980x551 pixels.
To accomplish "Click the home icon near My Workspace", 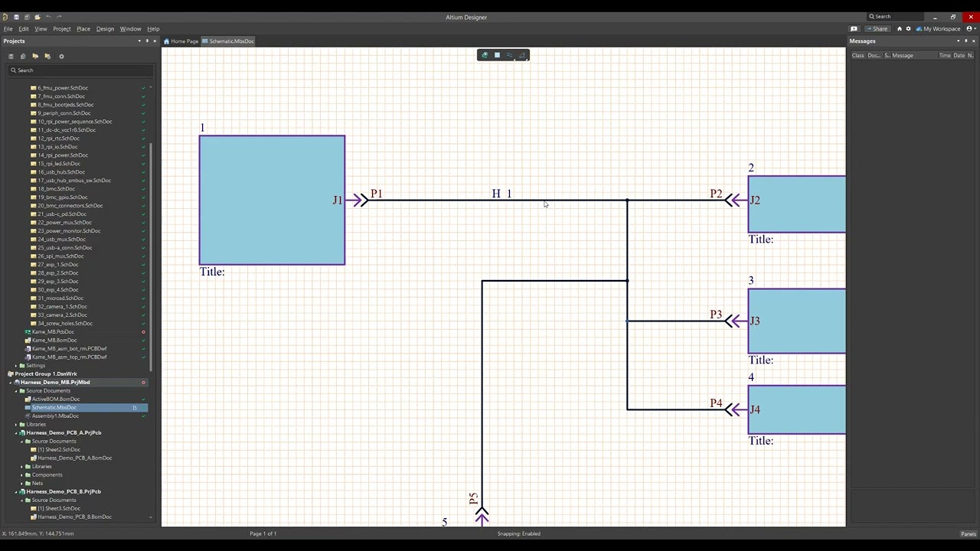I will (900, 29).
